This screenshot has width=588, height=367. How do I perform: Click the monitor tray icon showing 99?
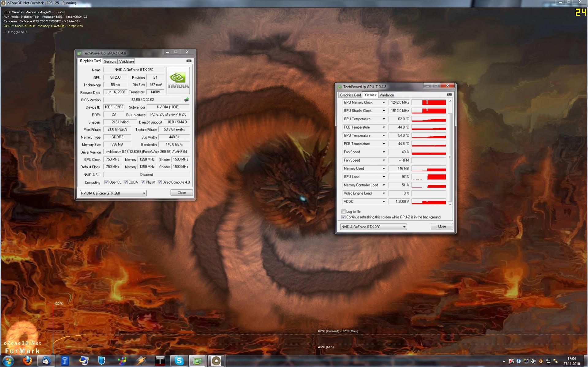click(526, 361)
